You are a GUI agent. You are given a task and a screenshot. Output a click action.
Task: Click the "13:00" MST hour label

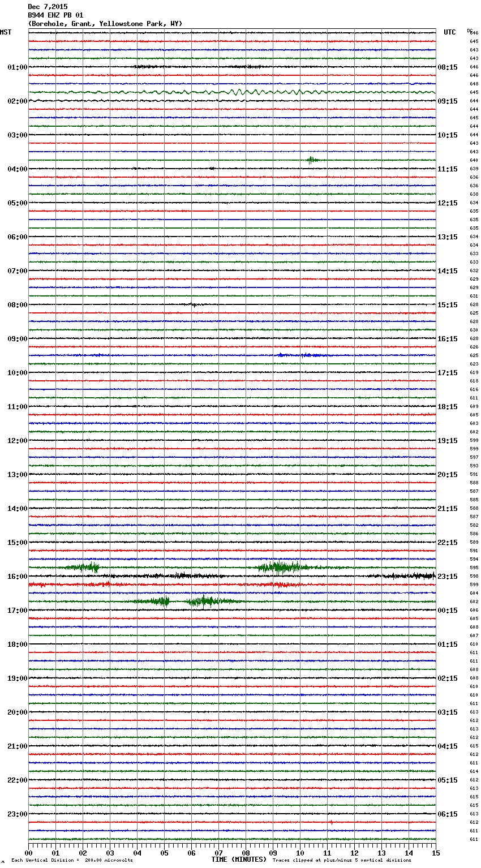[x=17, y=475]
